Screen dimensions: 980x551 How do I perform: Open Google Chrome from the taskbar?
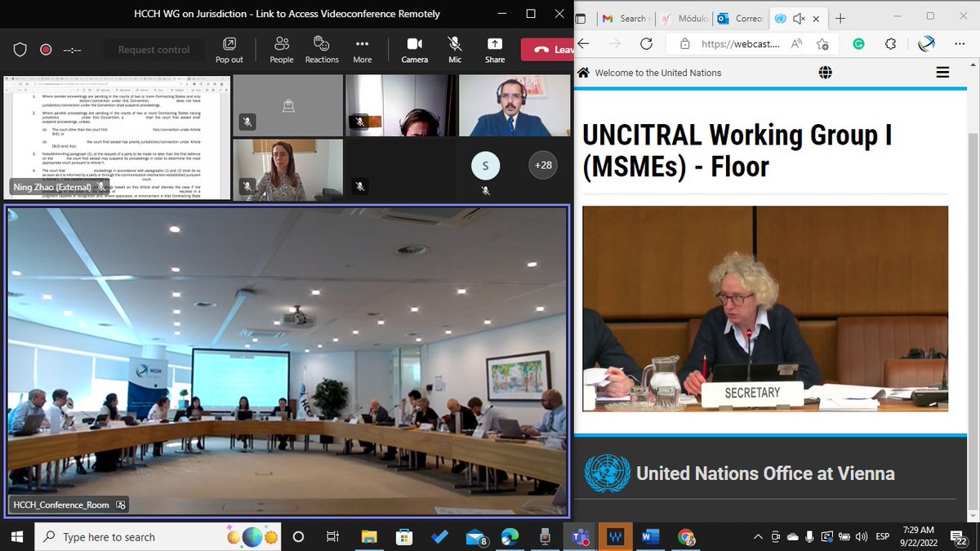(x=686, y=536)
